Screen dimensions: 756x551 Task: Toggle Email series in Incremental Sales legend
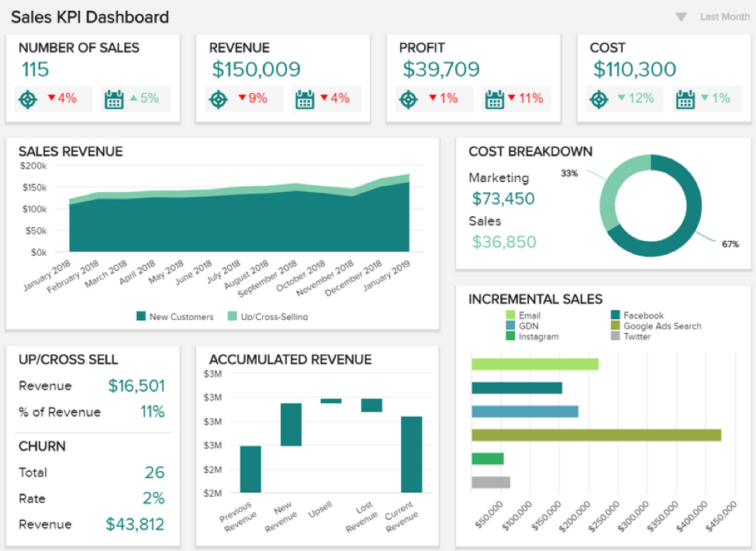[x=523, y=315]
